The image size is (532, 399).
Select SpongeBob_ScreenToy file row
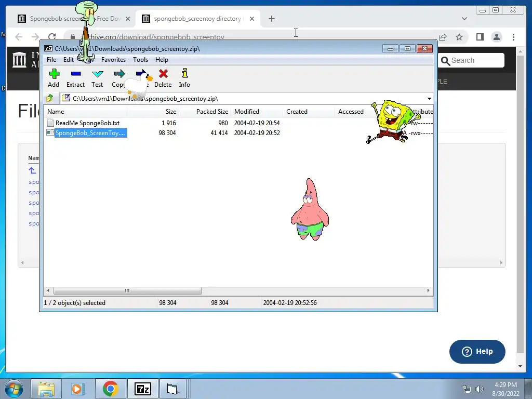point(90,132)
